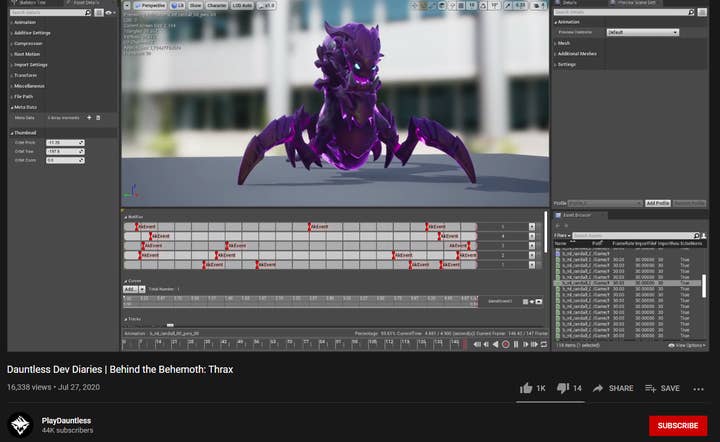Click the SHARE button under the video
The image size is (720, 442).
click(x=613, y=388)
